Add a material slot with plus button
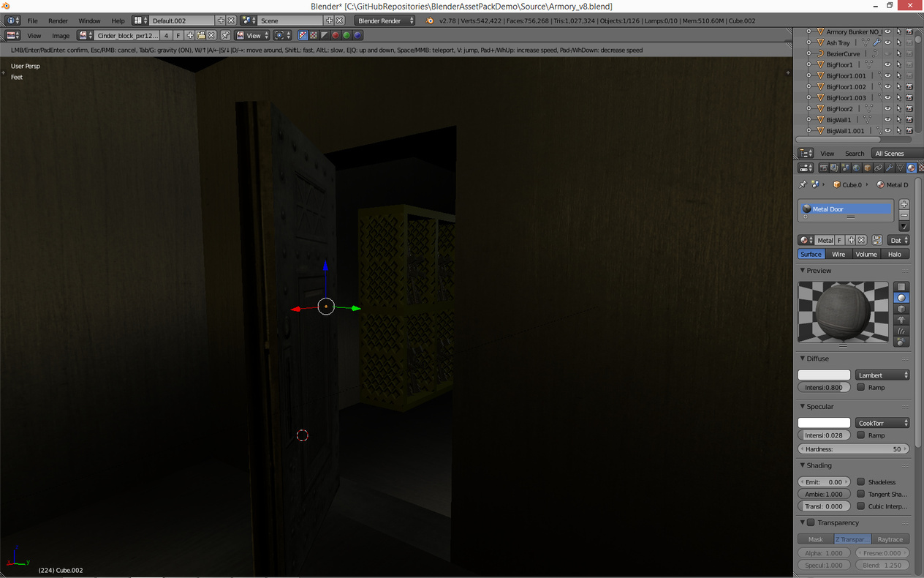 [x=904, y=204]
